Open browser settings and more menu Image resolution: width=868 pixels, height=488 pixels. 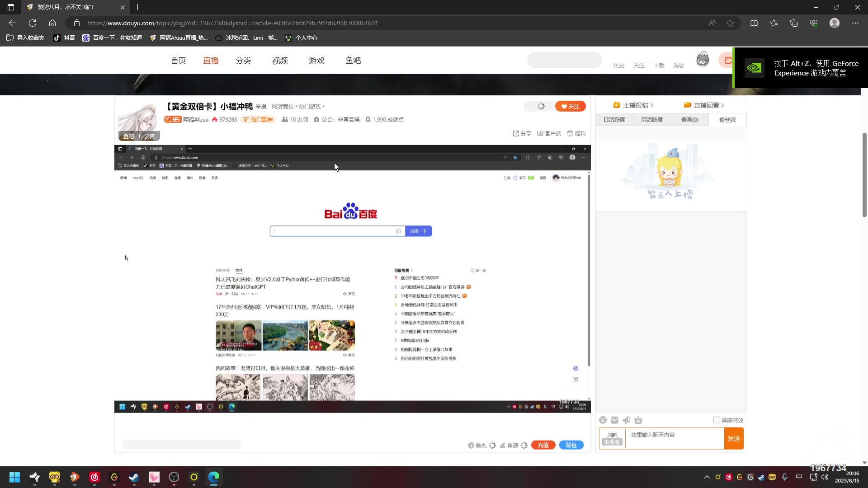pyautogui.click(x=855, y=23)
